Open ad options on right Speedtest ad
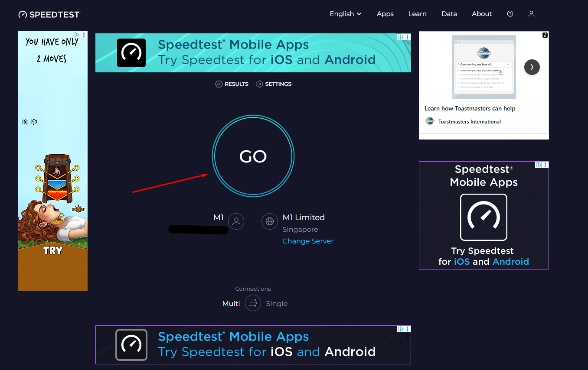Image resolution: width=588 pixels, height=370 pixels. (x=545, y=165)
